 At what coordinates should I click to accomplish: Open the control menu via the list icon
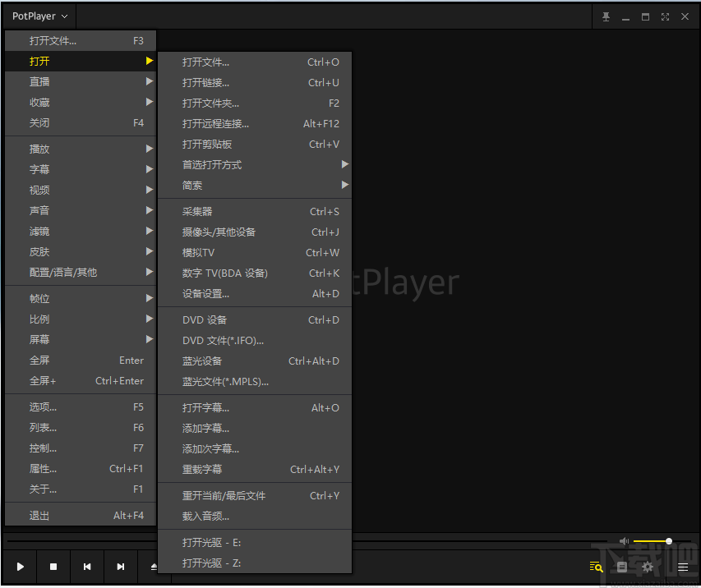(682, 567)
